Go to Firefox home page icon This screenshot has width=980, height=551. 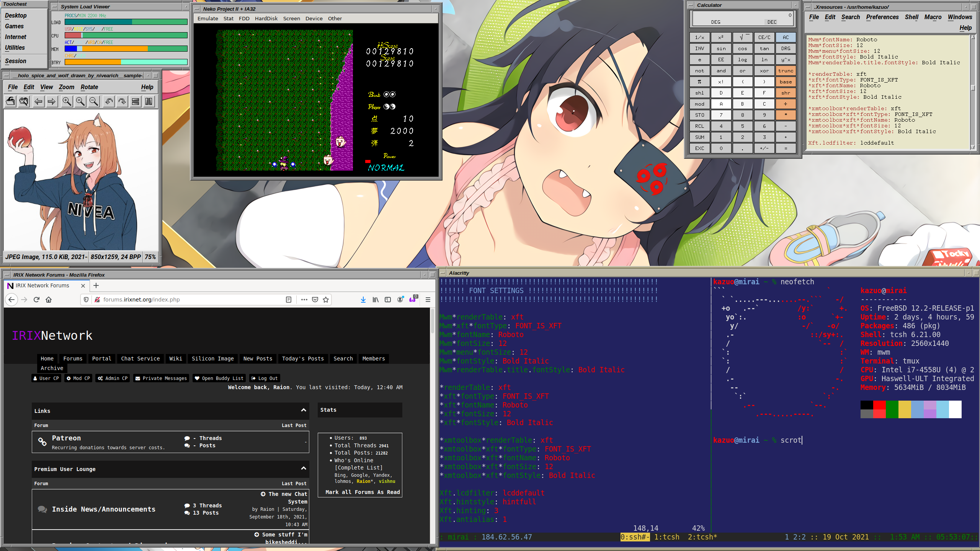coord(49,300)
